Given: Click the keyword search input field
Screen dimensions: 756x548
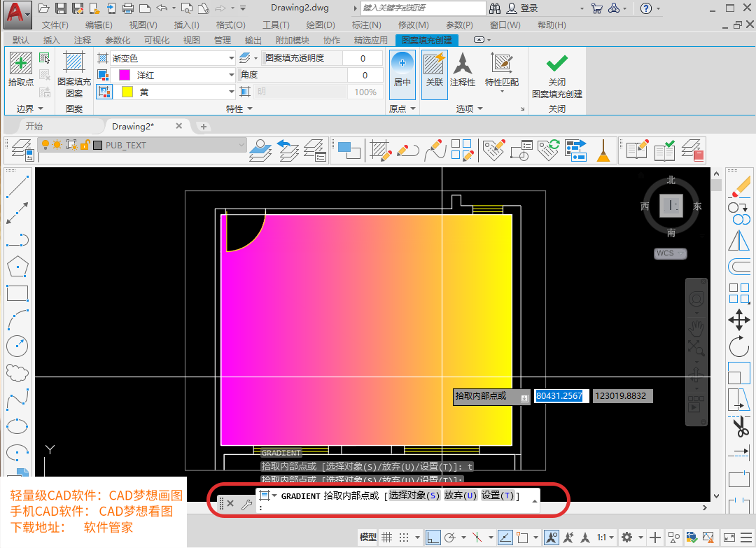Looking at the screenshot, I should pyautogui.click(x=423, y=8).
